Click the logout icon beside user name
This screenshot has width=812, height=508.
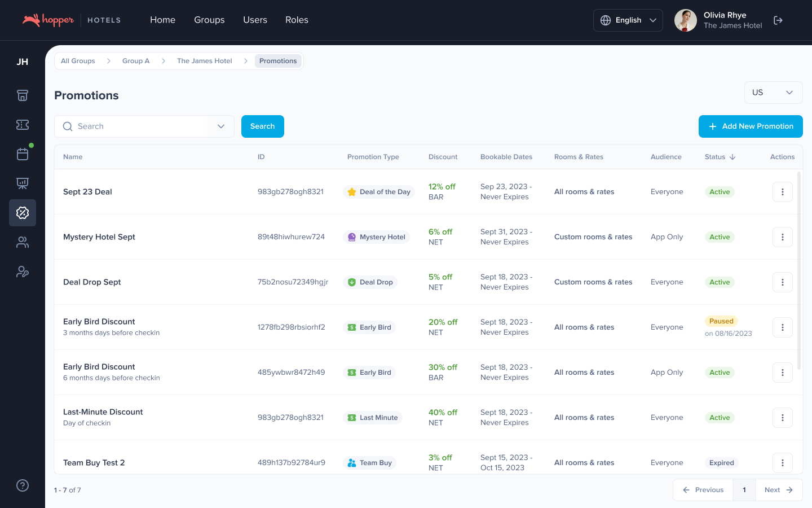pos(778,20)
